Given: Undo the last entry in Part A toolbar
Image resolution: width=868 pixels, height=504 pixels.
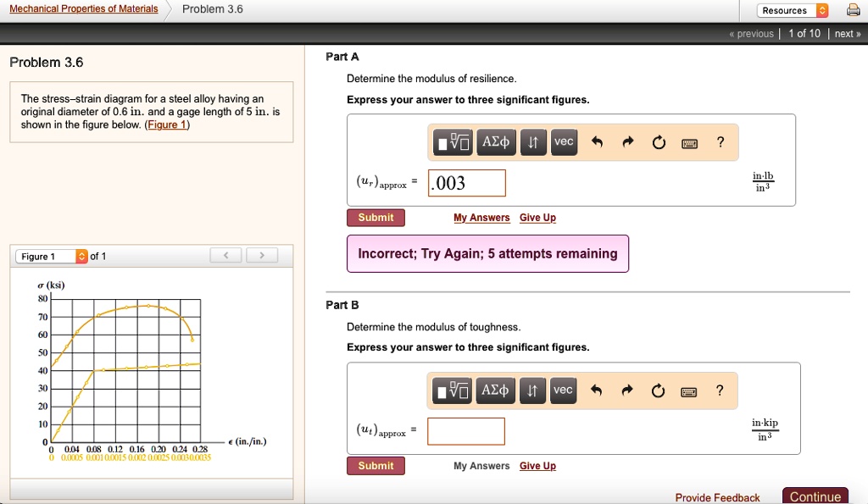Looking at the screenshot, I should coord(598,142).
